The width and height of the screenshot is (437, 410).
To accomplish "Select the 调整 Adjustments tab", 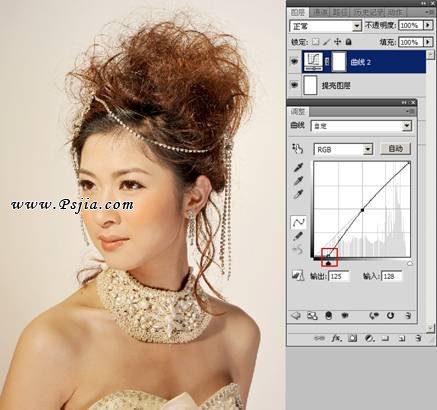I will point(298,111).
